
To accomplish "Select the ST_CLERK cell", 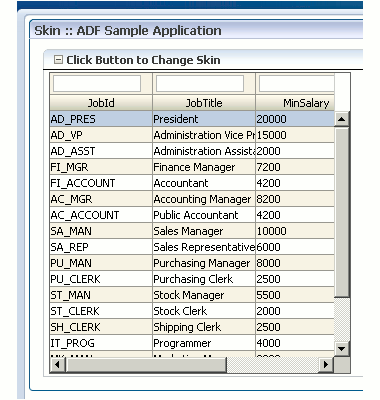I will pyautogui.click(x=101, y=311).
